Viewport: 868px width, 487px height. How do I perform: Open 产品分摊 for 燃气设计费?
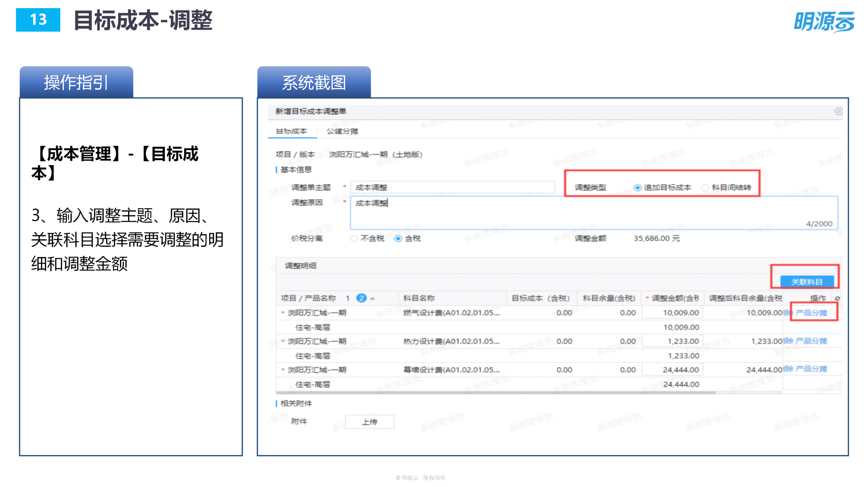pos(811,313)
